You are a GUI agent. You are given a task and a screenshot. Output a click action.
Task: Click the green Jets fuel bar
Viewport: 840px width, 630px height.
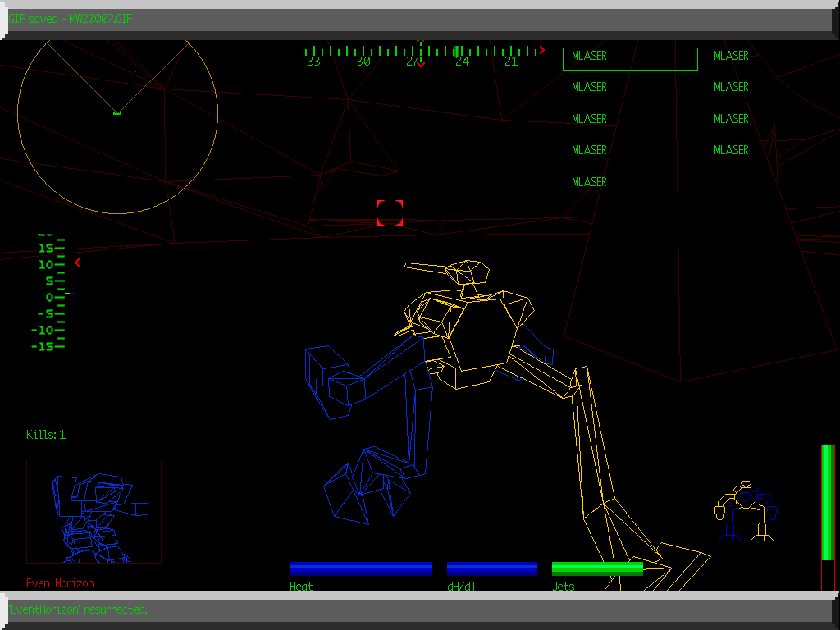coord(597,568)
